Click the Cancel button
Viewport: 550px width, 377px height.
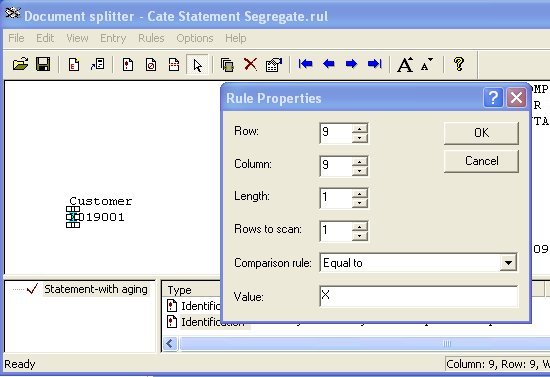[481, 161]
